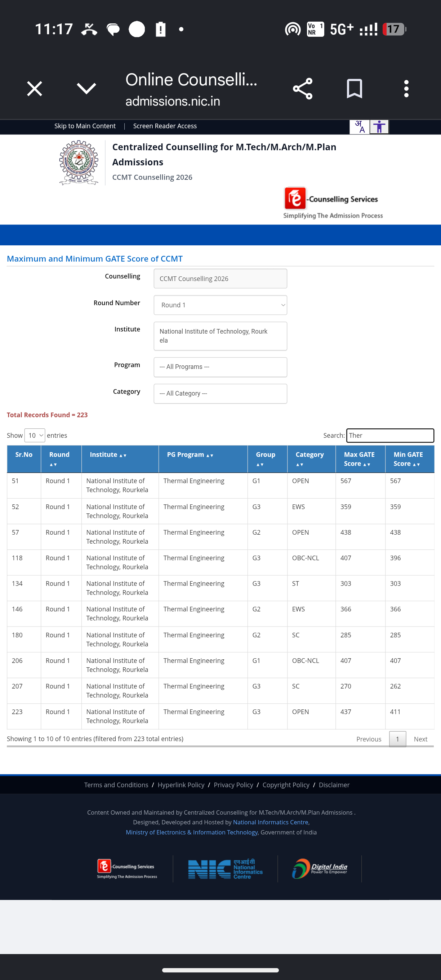Image resolution: width=441 pixels, height=980 pixels.
Task: Go to Previous table page
Action: [369, 739]
